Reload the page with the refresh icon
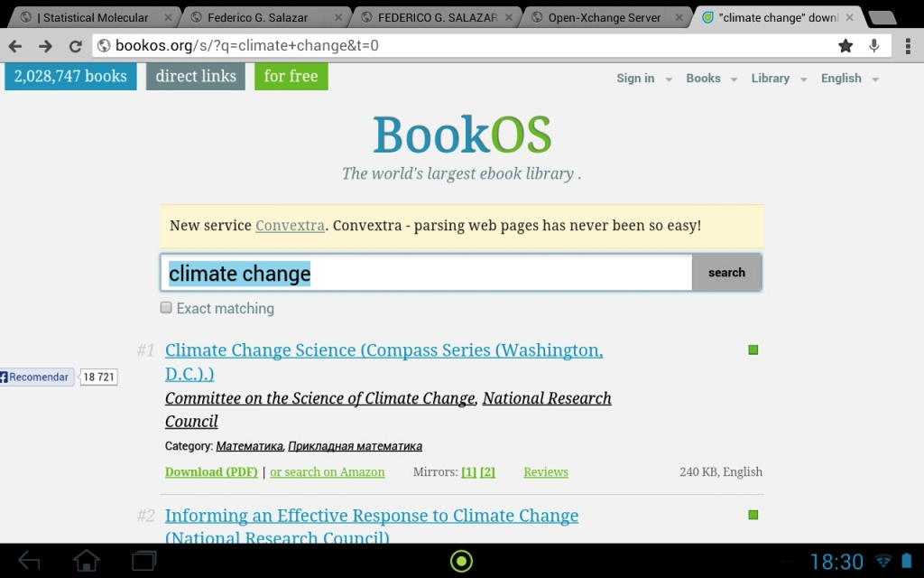The height and width of the screenshot is (578, 924). pyautogui.click(x=76, y=46)
